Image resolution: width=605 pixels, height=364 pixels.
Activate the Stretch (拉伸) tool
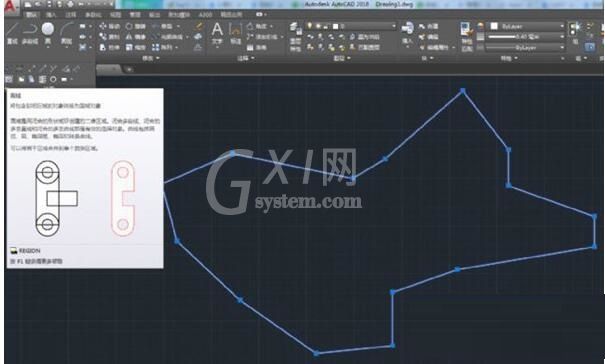point(110,47)
